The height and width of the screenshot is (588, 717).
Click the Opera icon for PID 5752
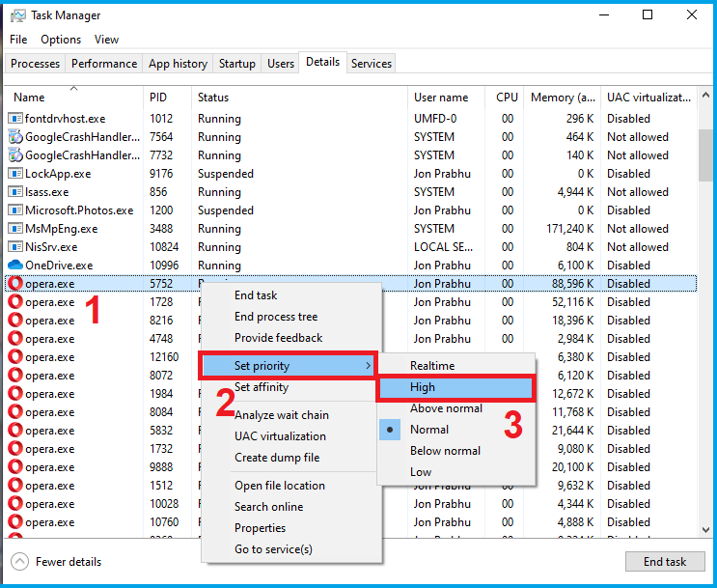point(15,283)
